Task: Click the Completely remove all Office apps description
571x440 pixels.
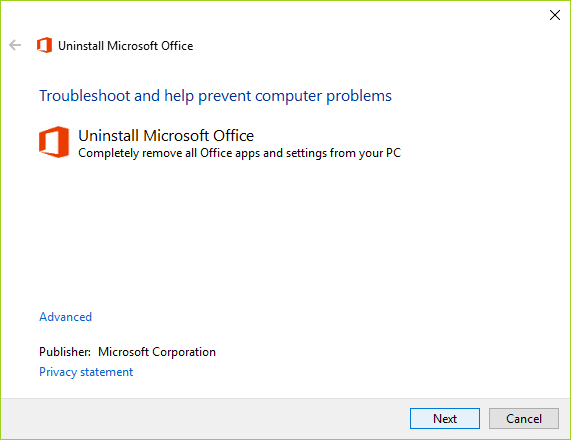Action: pos(239,153)
